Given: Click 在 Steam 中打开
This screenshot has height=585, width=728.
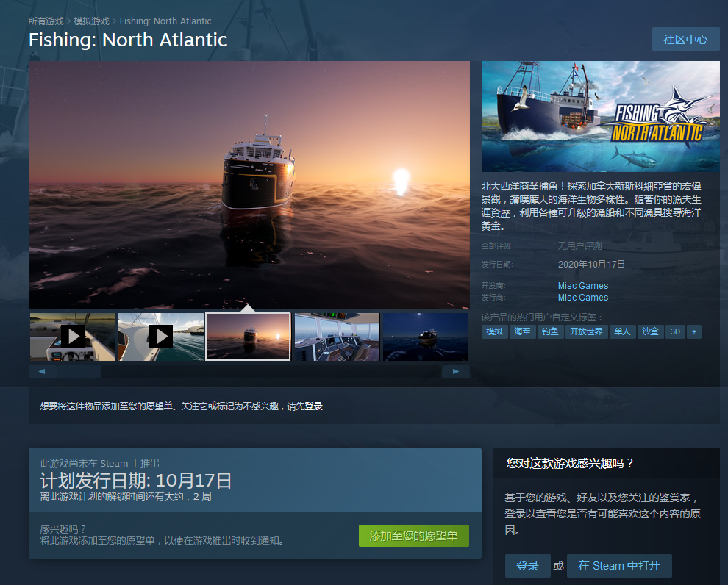Looking at the screenshot, I should click(x=619, y=566).
